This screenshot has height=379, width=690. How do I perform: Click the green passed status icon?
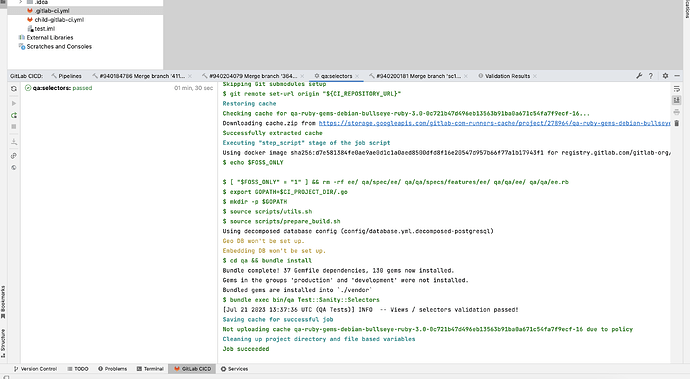click(x=28, y=88)
